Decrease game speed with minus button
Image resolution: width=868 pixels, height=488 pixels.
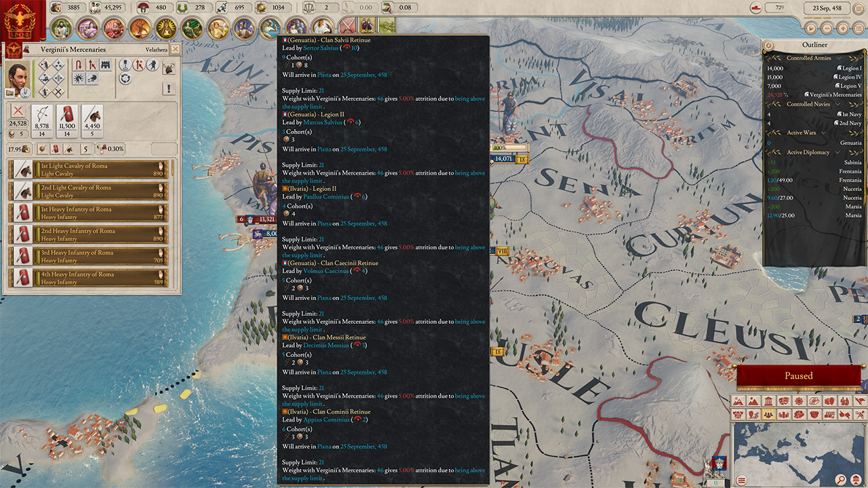pos(827,28)
